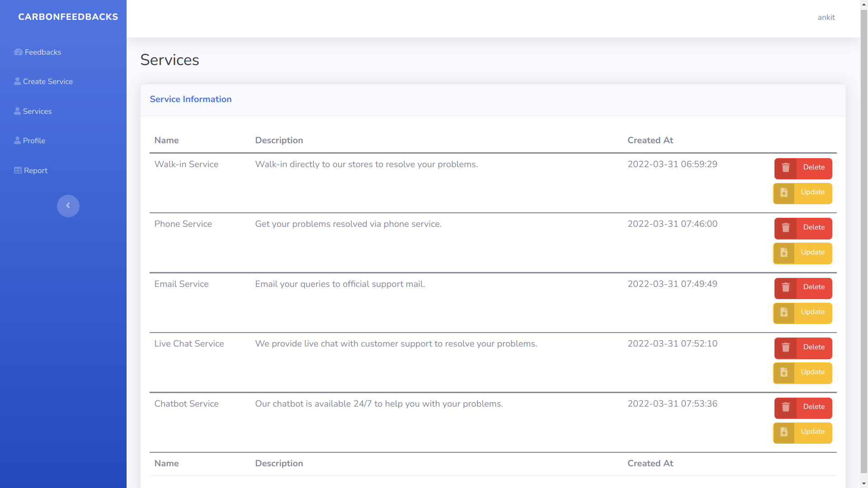Click the Feedbacks dashboard icon in sidebar
Screen dimensions: 868x488
(x=18, y=52)
